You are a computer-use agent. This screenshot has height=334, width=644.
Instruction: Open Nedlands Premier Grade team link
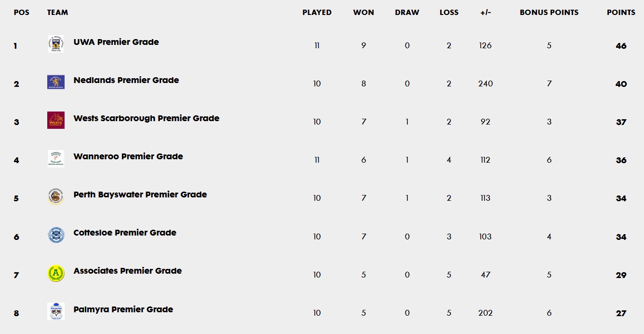click(126, 80)
